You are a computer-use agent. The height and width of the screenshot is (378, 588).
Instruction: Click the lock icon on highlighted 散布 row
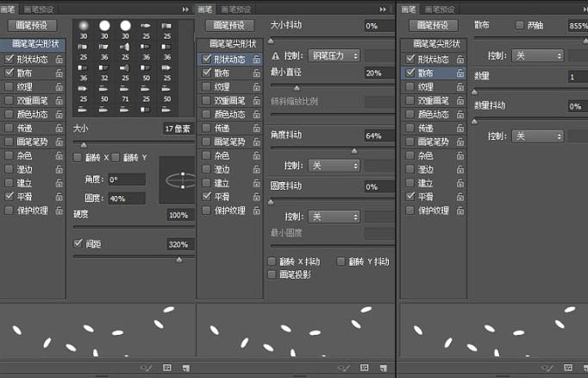(x=460, y=73)
